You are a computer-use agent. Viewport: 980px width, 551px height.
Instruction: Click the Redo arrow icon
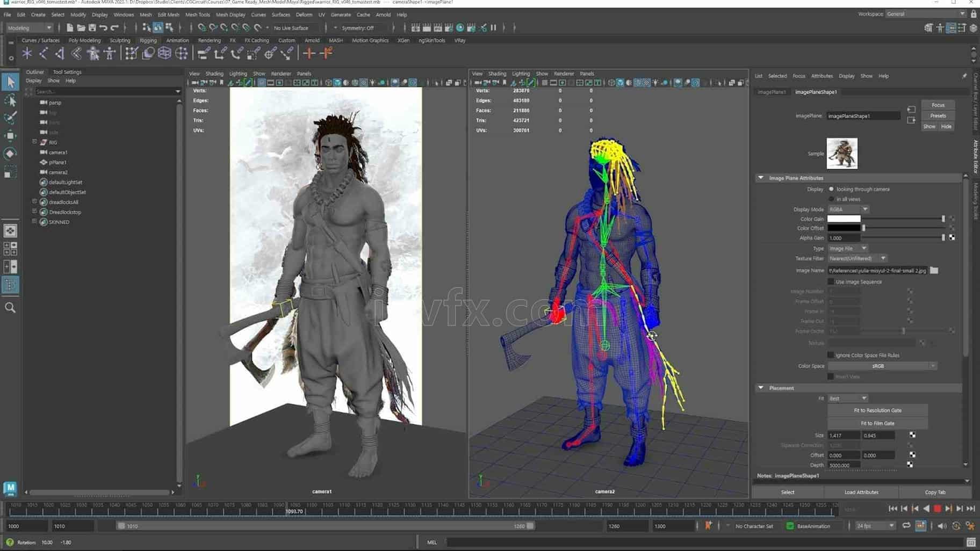point(114,27)
